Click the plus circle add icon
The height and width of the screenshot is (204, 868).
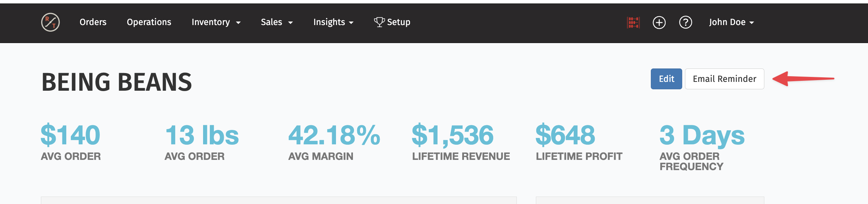[x=659, y=22]
